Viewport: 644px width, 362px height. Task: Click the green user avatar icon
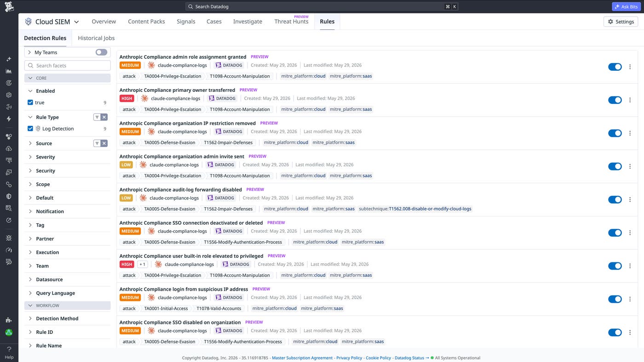[9, 332]
